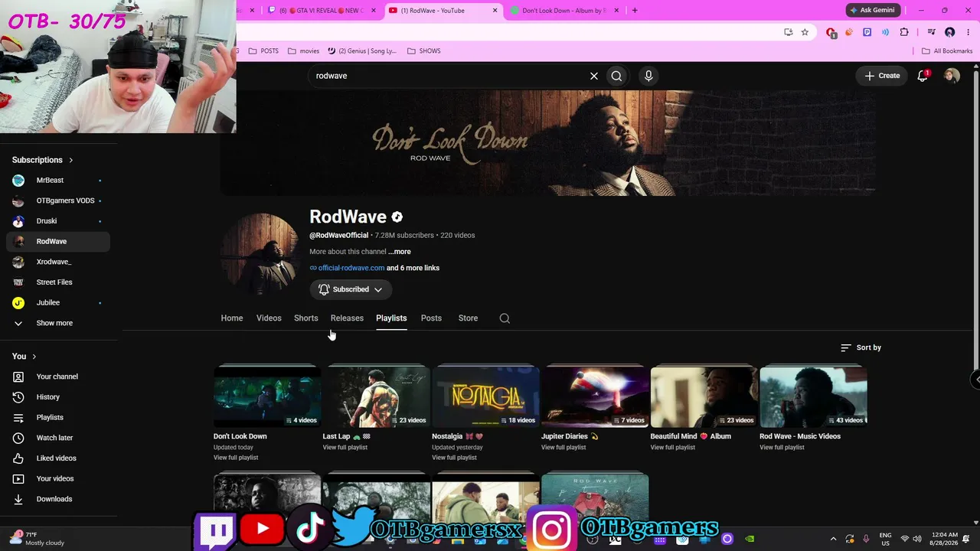This screenshot has width=980, height=551.
Task: Bookmark this page with the star icon
Action: pyautogui.click(x=805, y=32)
